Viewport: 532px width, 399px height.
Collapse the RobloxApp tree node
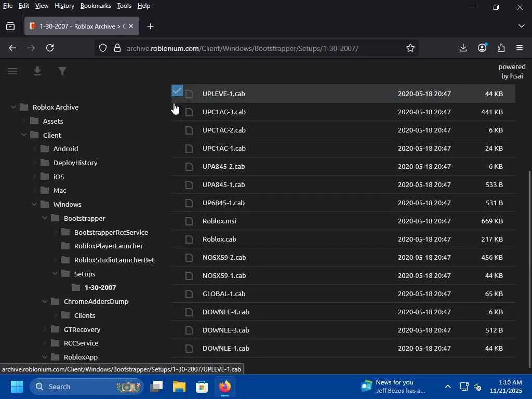click(x=45, y=357)
